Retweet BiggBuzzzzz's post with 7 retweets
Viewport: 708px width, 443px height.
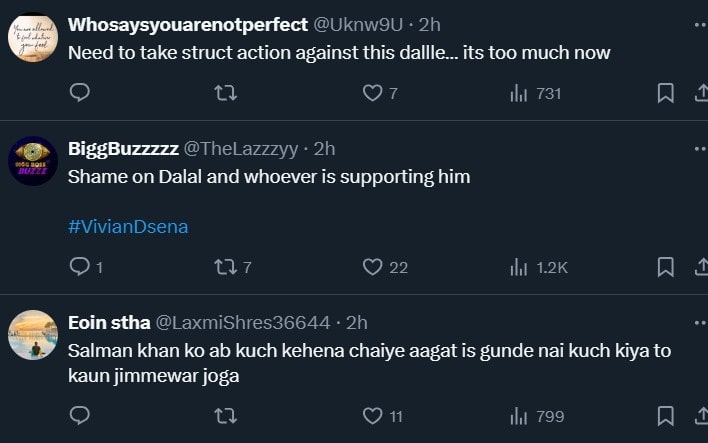tap(226, 267)
